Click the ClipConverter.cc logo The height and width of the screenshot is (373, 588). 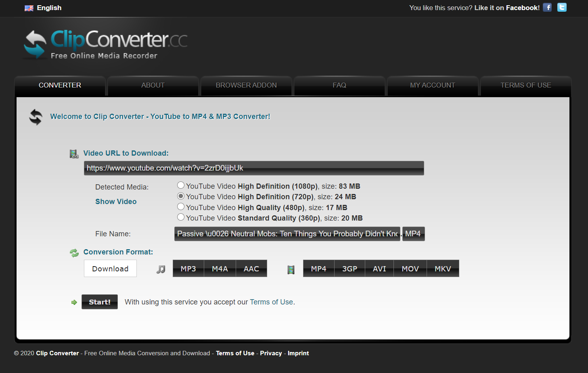coord(106,44)
